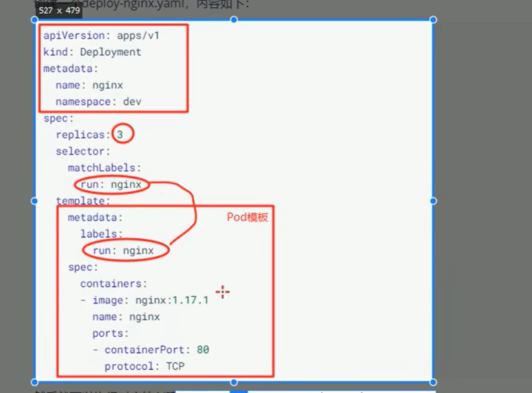Click the bottom-right corner selection handle
The width and height of the screenshot is (532, 393).
click(x=433, y=383)
